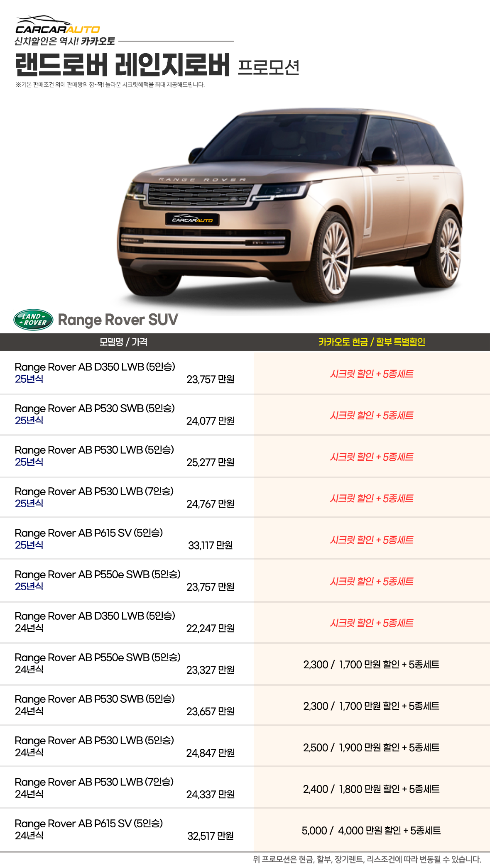The image size is (490, 868).
Task: Click the '24년식' label in the 22,247 만원 row
Action: (29, 628)
